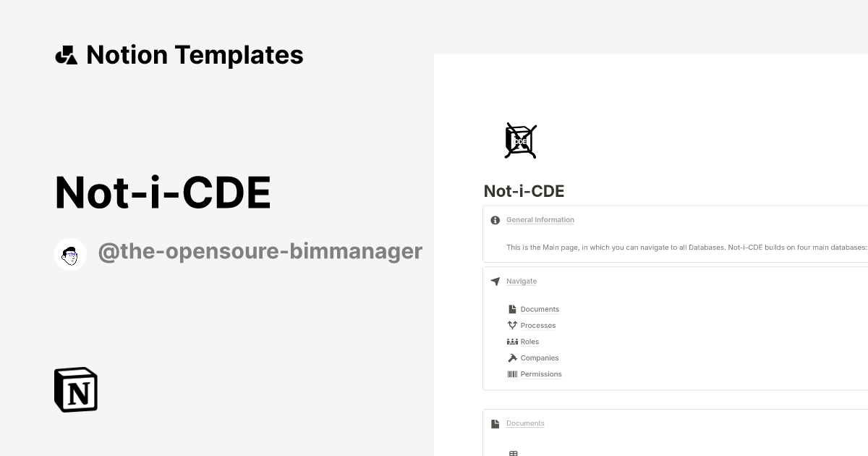The image size is (868, 456).
Task: Click the database table icon under Documents section
Action: pyautogui.click(x=514, y=452)
